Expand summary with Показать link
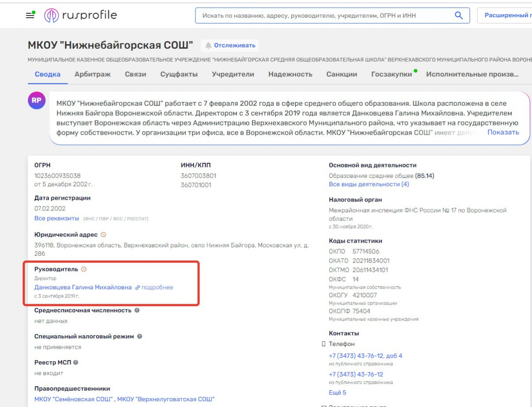532x407 pixels. tap(503, 132)
